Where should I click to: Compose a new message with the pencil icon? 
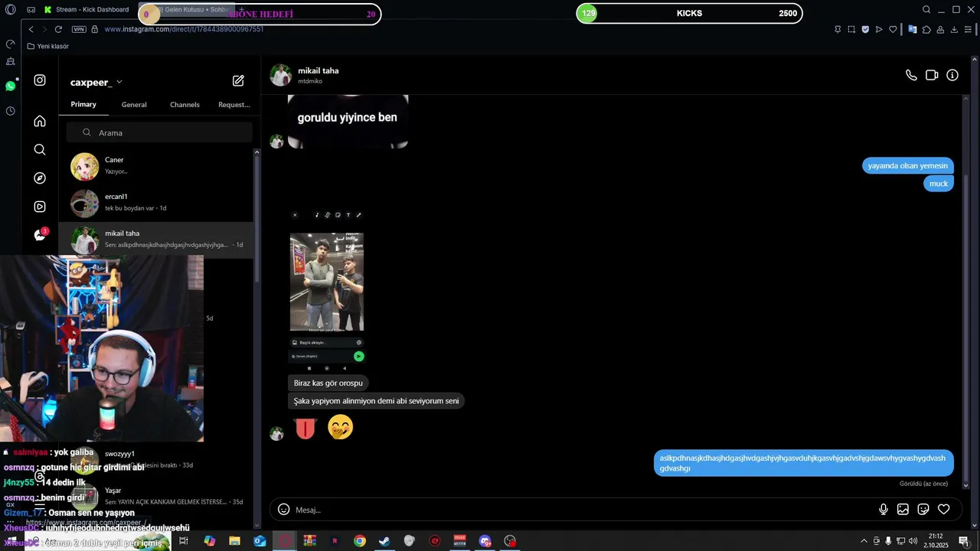point(238,80)
